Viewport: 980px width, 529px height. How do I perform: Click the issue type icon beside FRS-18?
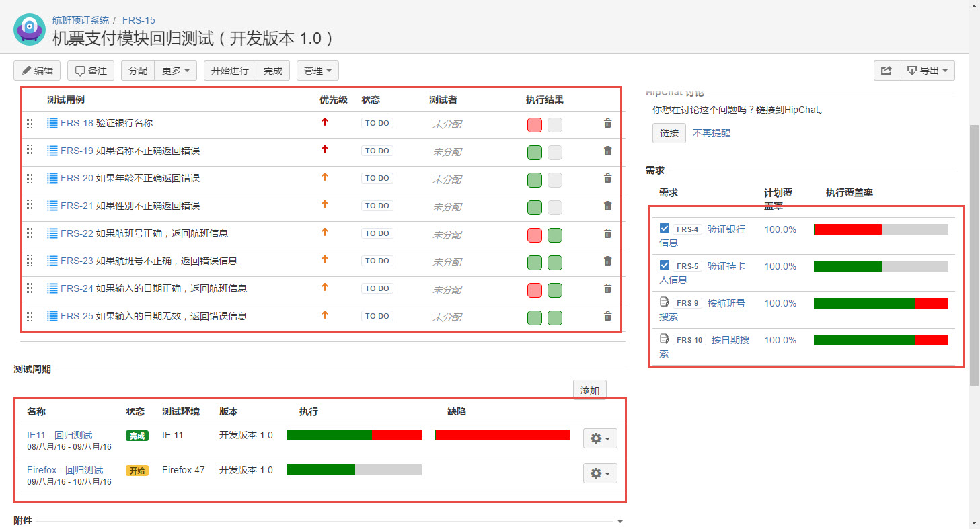52,123
